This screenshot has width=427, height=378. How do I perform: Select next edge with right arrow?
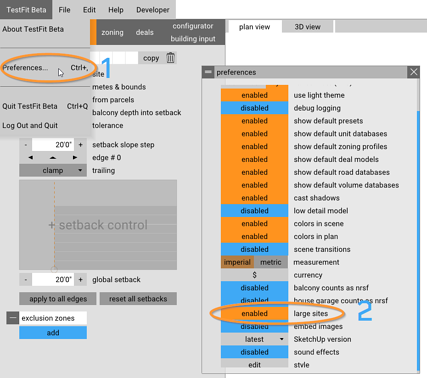pos(75,158)
